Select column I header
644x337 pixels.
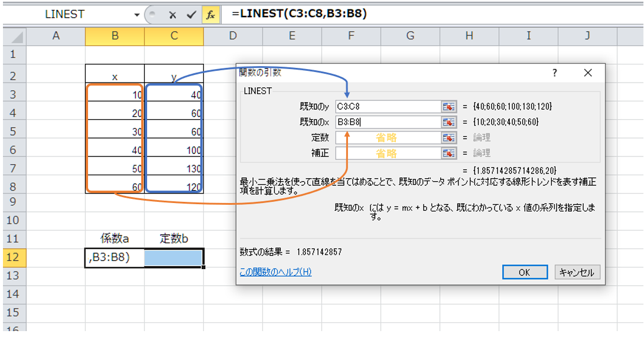click(529, 36)
